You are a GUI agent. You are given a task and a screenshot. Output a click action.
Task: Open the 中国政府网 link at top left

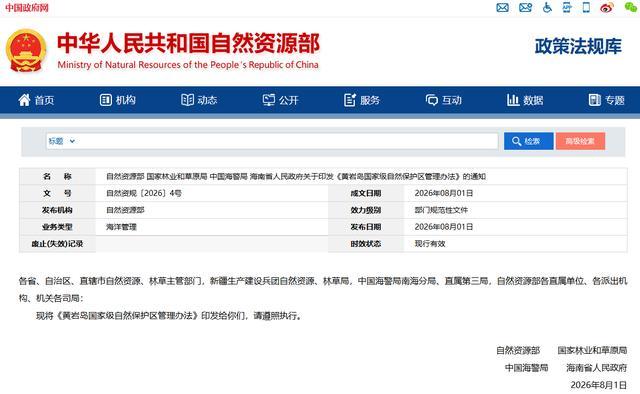pyautogui.click(x=27, y=8)
